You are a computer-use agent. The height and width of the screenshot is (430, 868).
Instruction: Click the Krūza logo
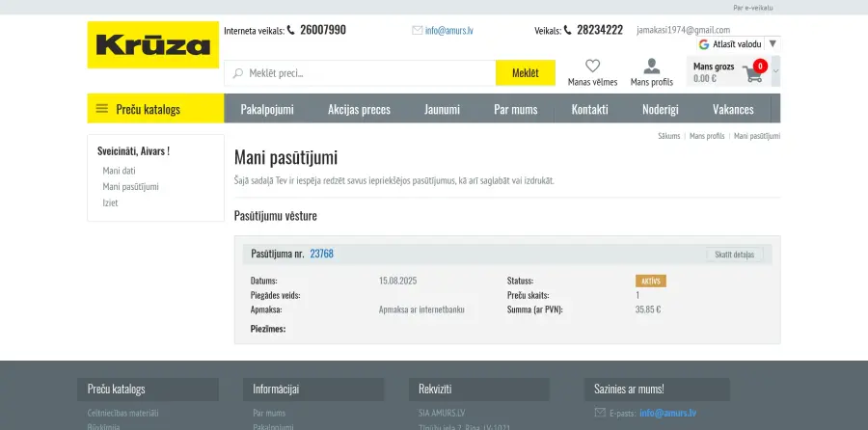154,45
